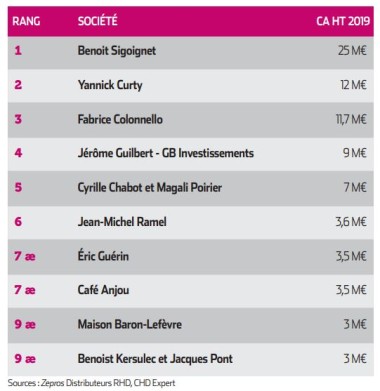Click the Sources Zepros Distributeurs RHD footnote
The height and width of the screenshot is (391, 380).
pyautogui.click(x=91, y=383)
